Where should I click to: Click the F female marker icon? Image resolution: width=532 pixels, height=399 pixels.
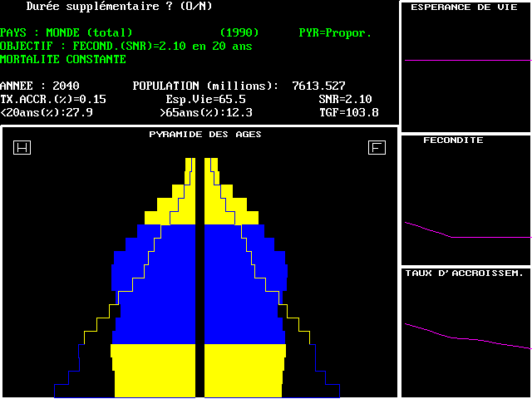[x=377, y=148]
